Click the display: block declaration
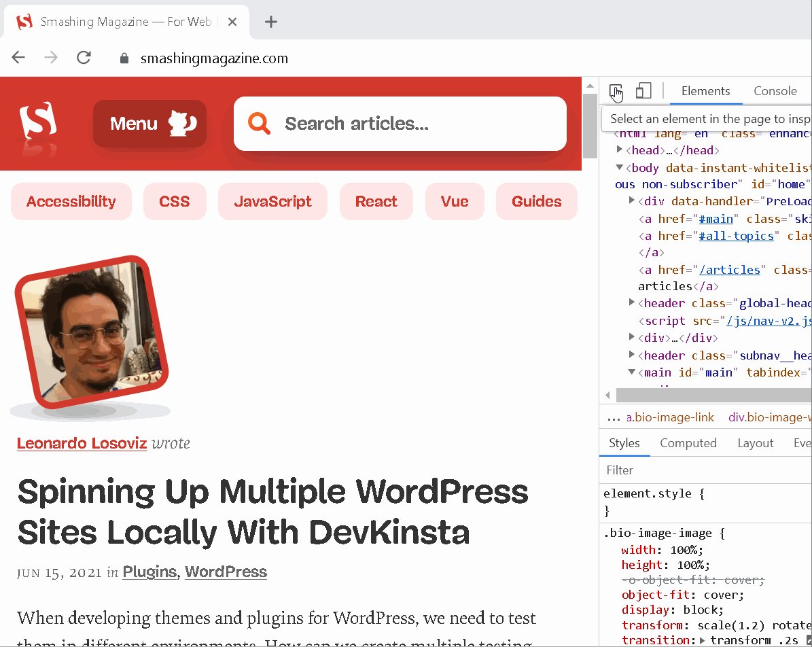 tap(673, 610)
